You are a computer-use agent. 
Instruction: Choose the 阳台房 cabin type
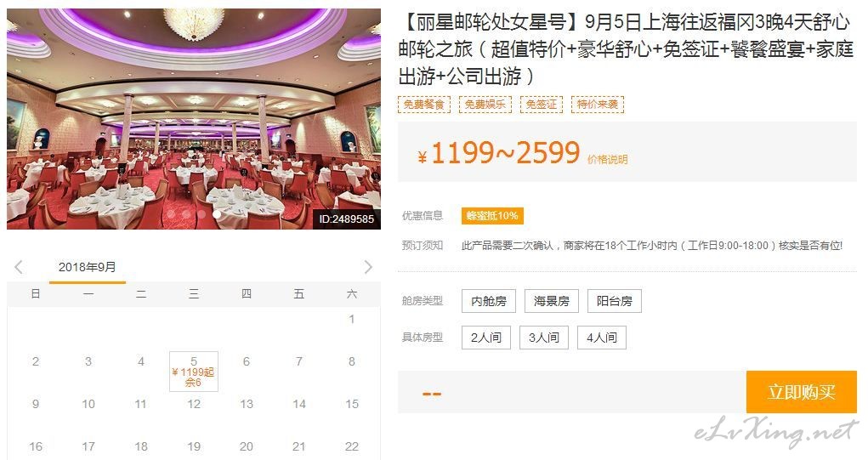pyautogui.click(x=615, y=301)
